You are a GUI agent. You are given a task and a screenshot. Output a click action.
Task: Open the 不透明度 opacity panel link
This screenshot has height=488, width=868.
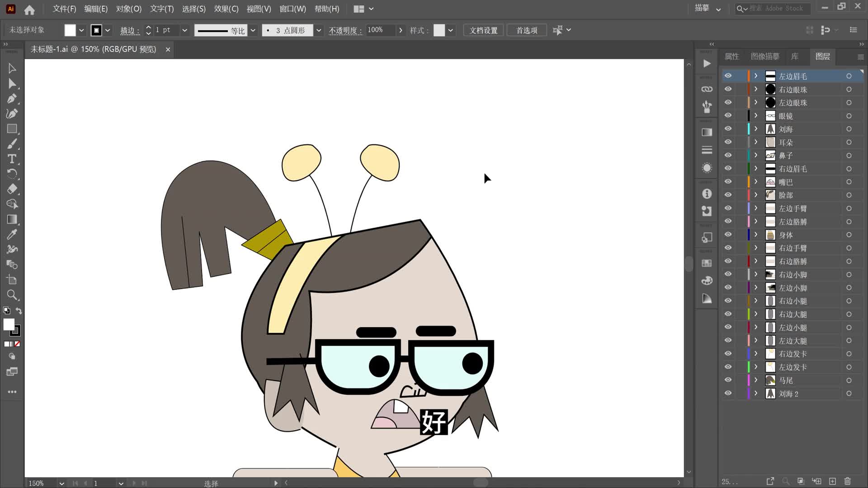pos(345,30)
